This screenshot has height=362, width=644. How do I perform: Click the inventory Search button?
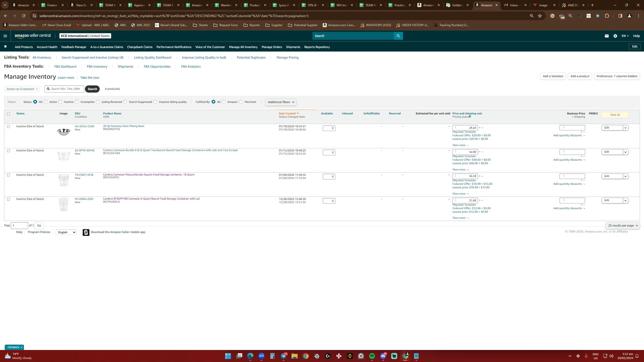(x=92, y=89)
